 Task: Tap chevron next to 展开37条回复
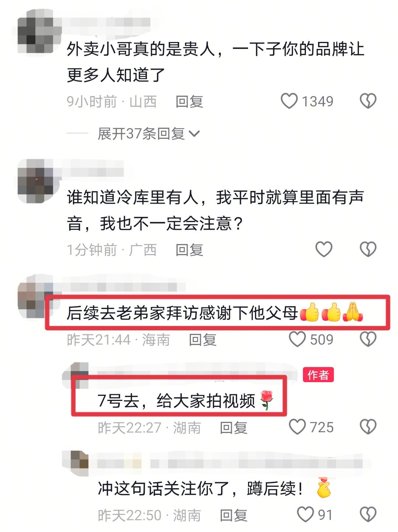194,134
